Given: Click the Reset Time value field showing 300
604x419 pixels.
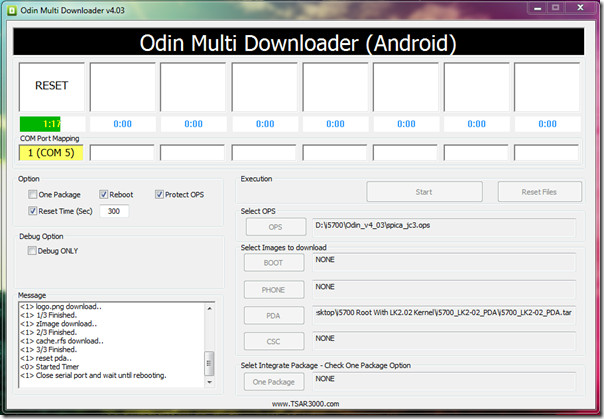Looking at the screenshot, I should point(114,211).
